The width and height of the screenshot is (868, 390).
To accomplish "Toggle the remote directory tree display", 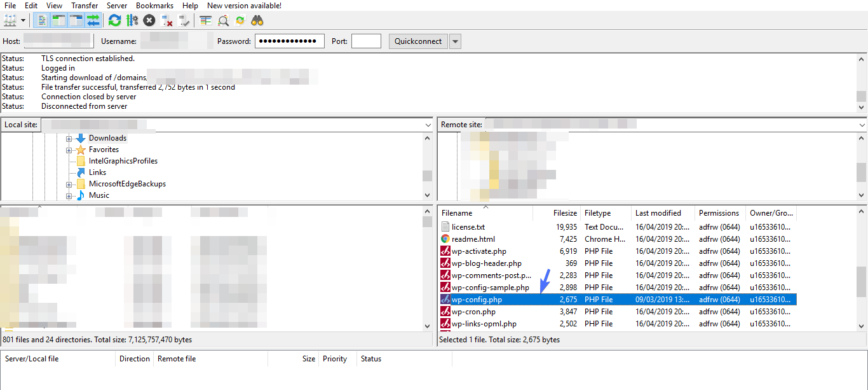I will coord(76,20).
